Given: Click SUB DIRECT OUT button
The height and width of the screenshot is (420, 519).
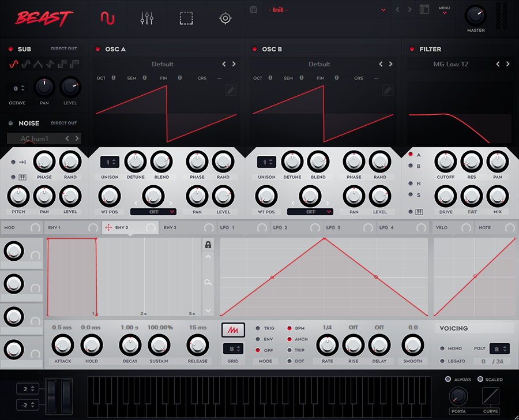Looking at the screenshot, I should click(64, 48).
